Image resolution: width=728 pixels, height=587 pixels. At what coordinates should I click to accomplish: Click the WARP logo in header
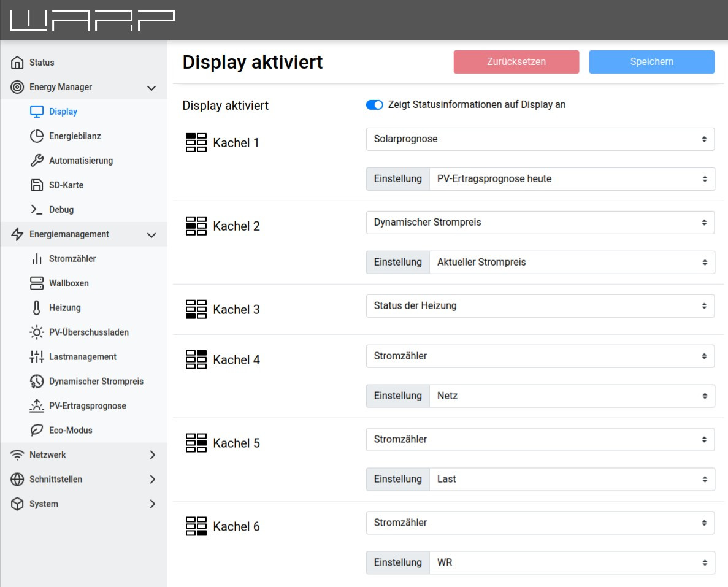pyautogui.click(x=93, y=20)
